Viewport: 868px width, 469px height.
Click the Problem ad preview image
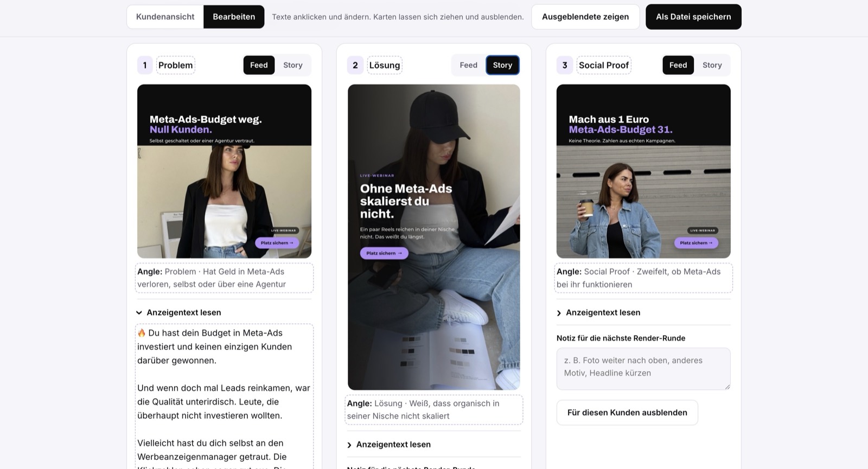click(224, 171)
